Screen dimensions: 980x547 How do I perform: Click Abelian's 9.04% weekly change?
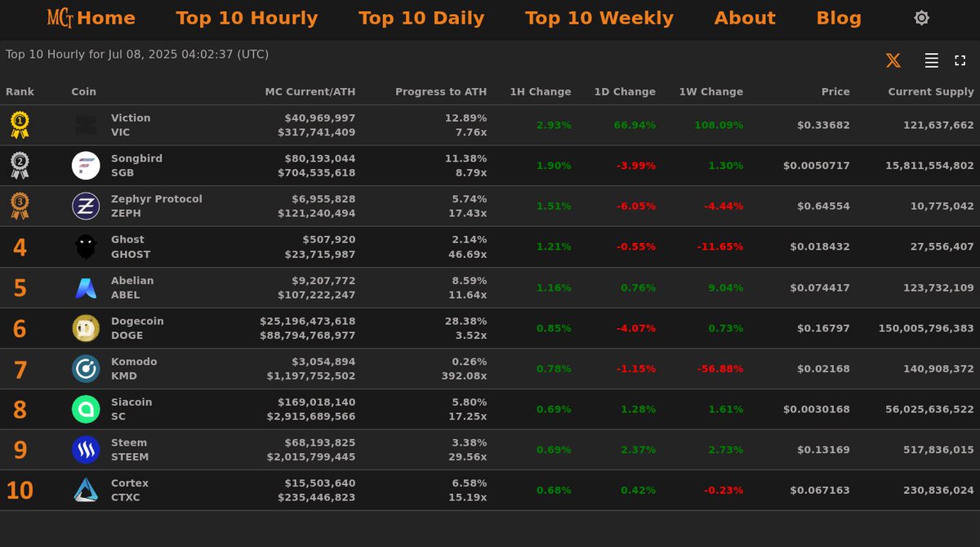pyautogui.click(x=725, y=287)
